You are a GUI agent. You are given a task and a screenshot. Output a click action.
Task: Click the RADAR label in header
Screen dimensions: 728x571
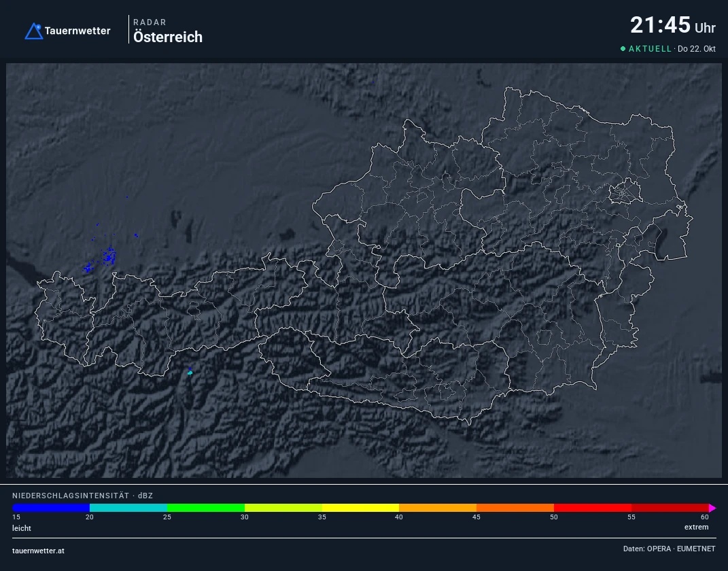150,22
